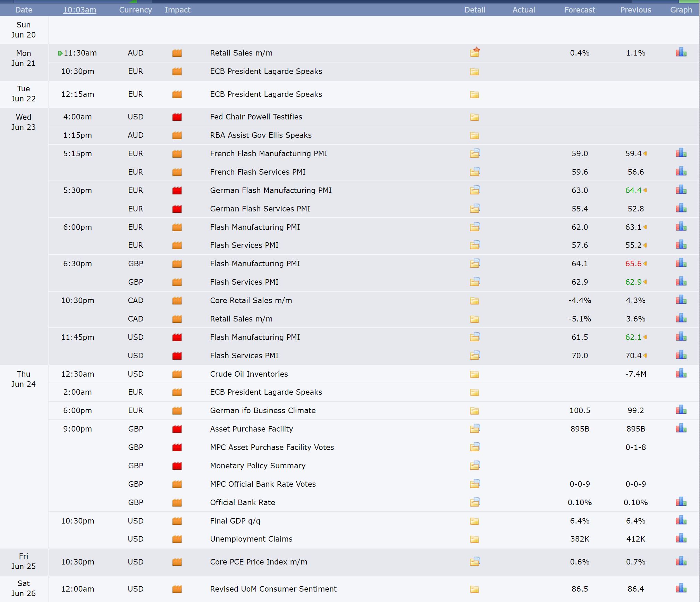Click forecast value 100.5
This screenshot has width=700, height=602.
(x=580, y=410)
